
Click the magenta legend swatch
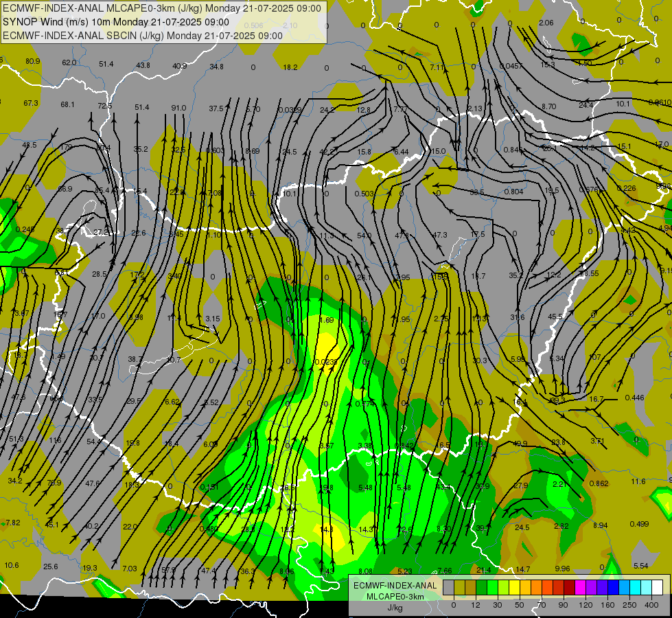click(x=580, y=587)
